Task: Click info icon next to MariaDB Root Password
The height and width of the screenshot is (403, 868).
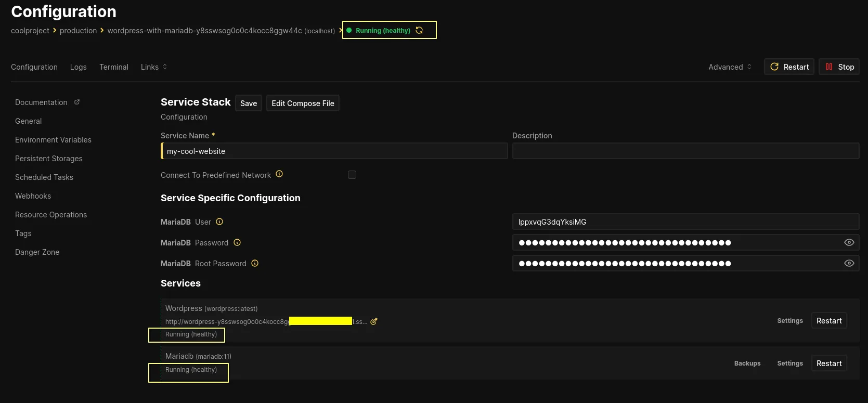Action: pos(255,263)
